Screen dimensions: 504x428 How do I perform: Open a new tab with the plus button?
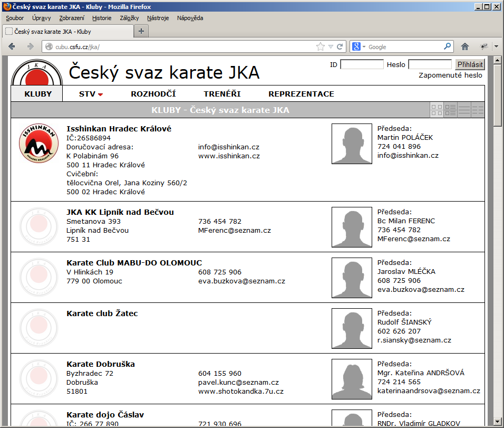pyautogui.click(x=141, y=31)
